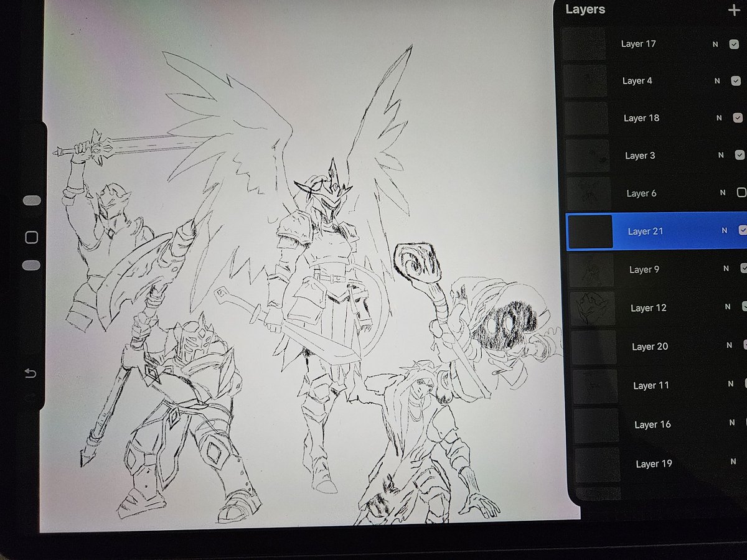Open blend mode N for Layer 17

click(x=715, y=44)
